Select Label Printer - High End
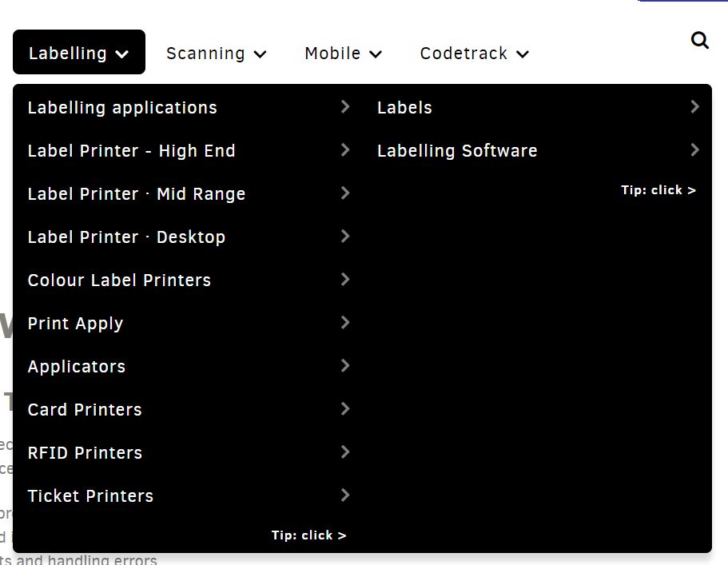This screenshot has width=728, height=565. pos(131,151)
